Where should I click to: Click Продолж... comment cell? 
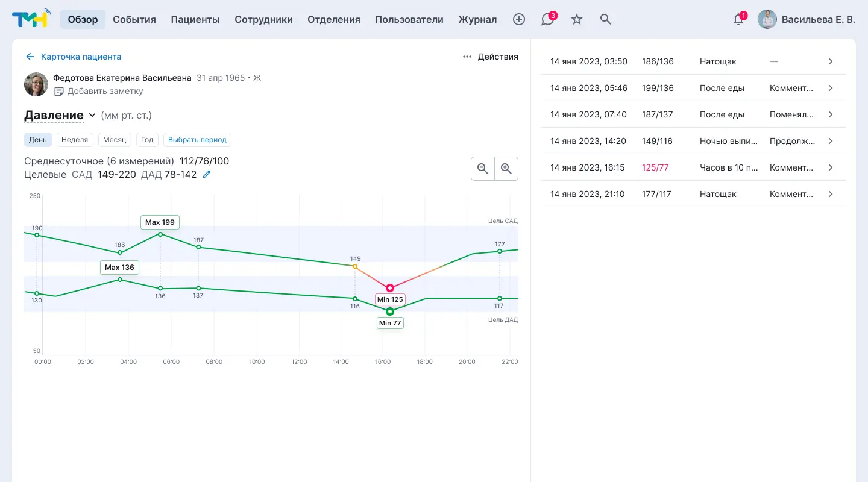(x=792, y=141)
